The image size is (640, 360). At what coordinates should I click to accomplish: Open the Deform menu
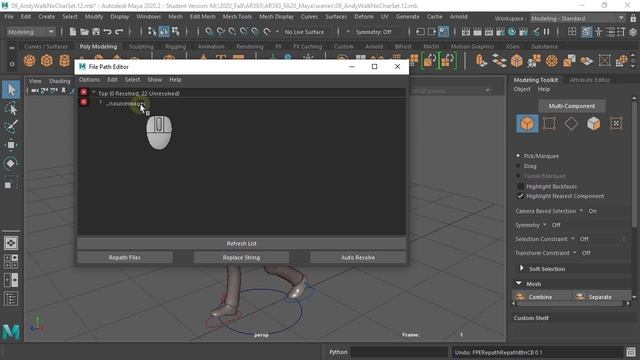[x=364, y=17]
